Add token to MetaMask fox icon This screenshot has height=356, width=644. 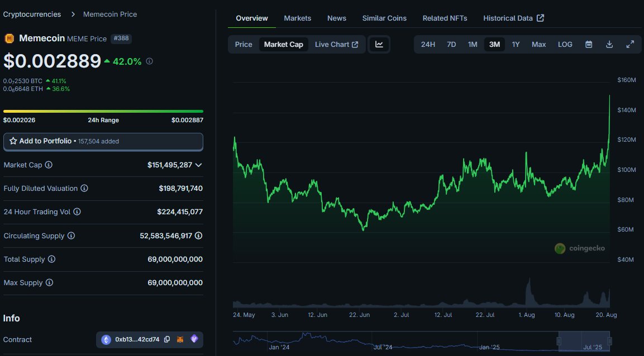(180, 339)
